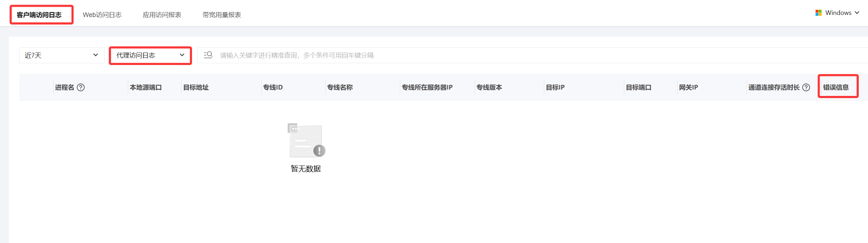Click the 目标地址 column header
Viewport: 868px width, 243px height.
(196, 87)
